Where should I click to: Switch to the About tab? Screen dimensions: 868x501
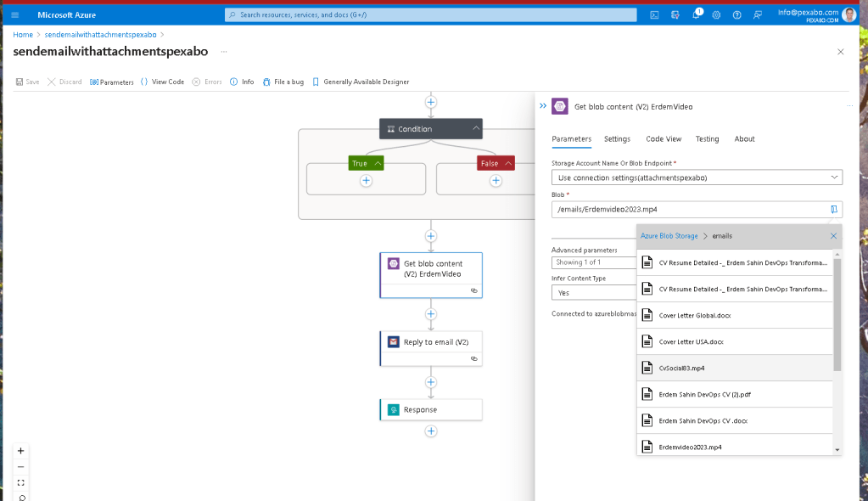point(744,139)
